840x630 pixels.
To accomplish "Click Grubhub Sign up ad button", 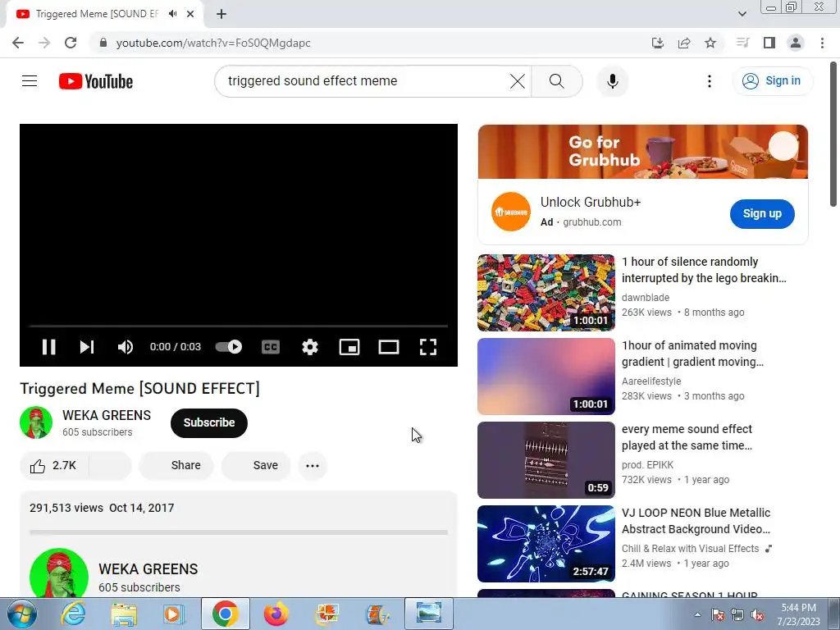I will [x=762, y=213].
